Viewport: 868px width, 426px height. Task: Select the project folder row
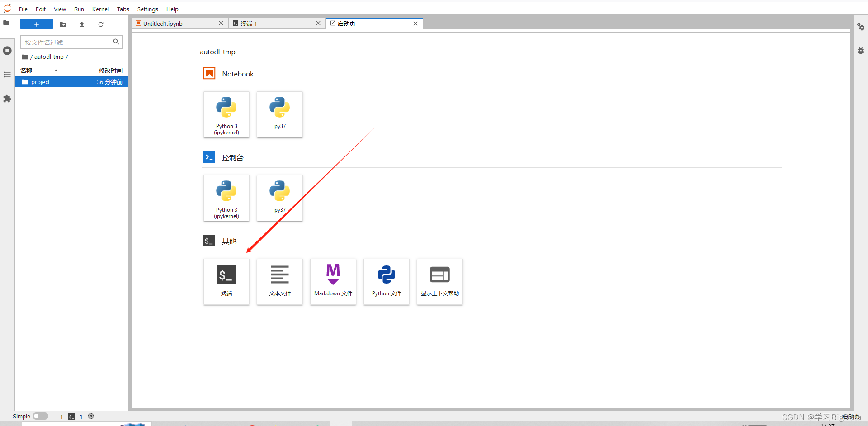[71, 82]
